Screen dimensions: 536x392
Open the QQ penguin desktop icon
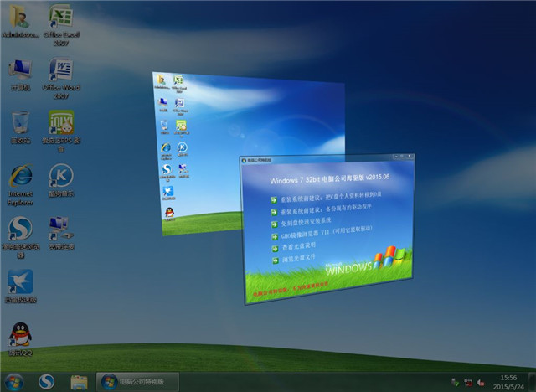pyautogui.click(x=20, y=335)
